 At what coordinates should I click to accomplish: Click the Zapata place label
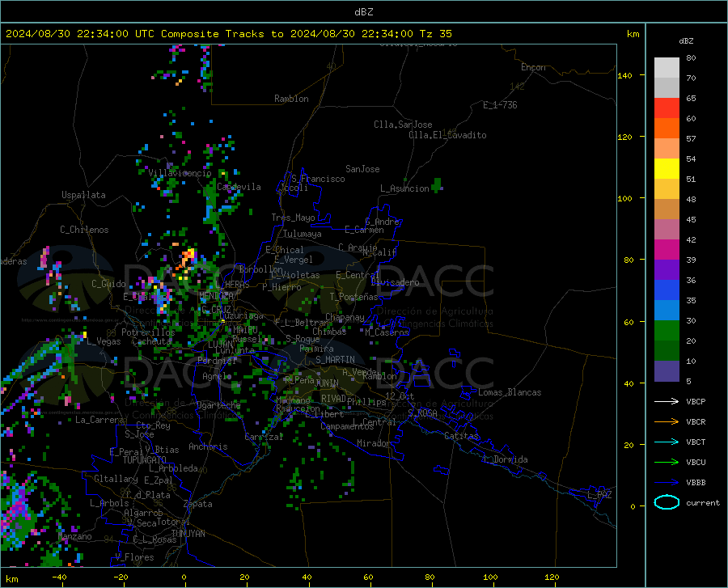coord(198,504)
